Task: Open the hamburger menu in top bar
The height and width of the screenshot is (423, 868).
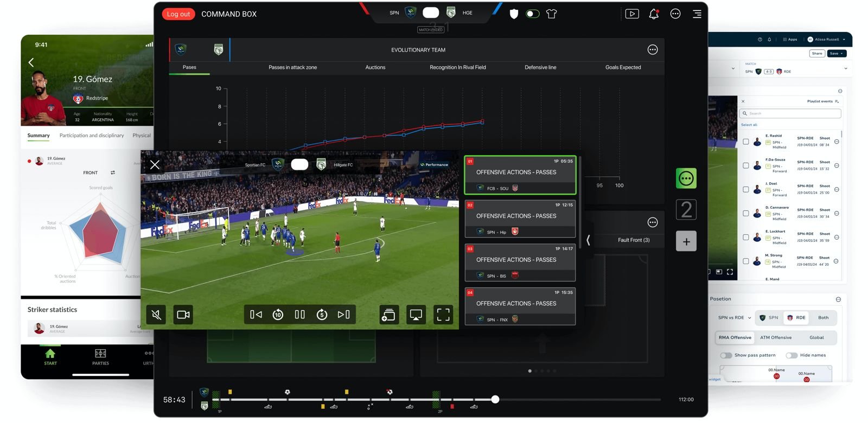Action: click(697, 14)
